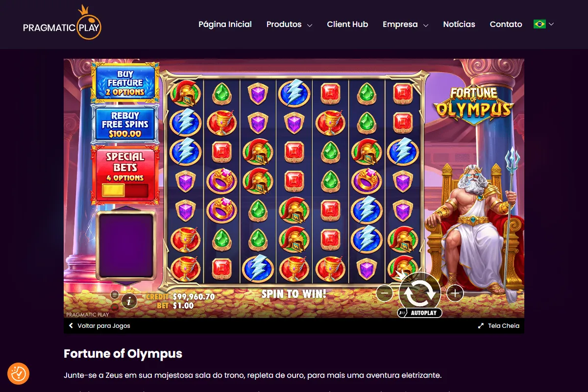588x392 pixels.
Task: Click Rebuy Free Spins $100.00 button
Action: click(125, 124)
